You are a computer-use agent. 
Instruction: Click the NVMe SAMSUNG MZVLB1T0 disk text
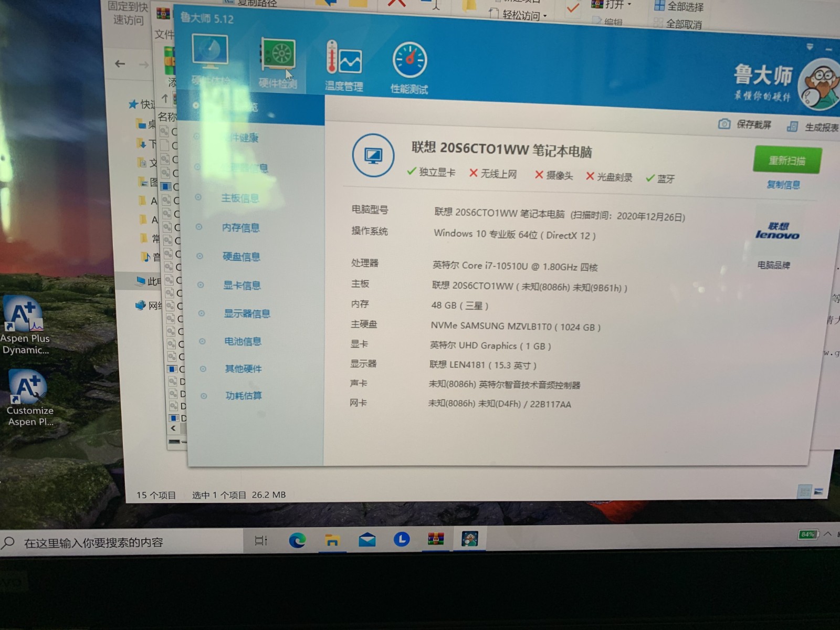tap(516, 327)
